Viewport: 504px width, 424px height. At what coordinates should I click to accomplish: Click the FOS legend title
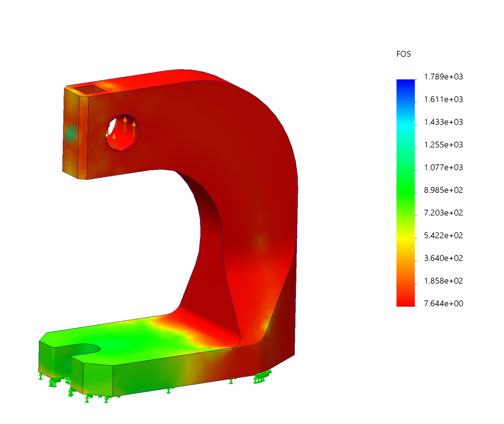pos(404,54)
